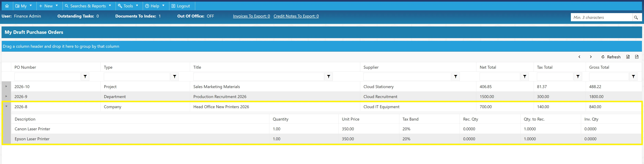Open the Credit Notes To Export link
This screenshot has height=164, width=644.
click(296, 16)
